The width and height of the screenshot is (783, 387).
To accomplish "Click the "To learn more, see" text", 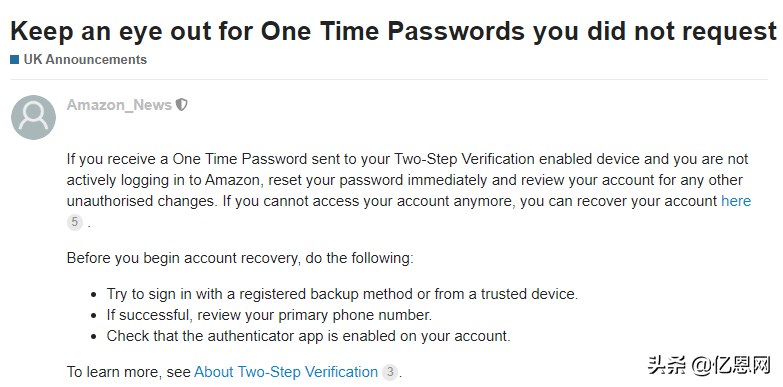I will 129,372.
